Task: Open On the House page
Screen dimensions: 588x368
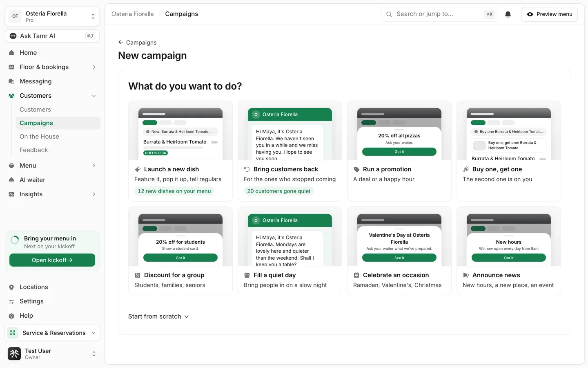Action: click(58, 137)
